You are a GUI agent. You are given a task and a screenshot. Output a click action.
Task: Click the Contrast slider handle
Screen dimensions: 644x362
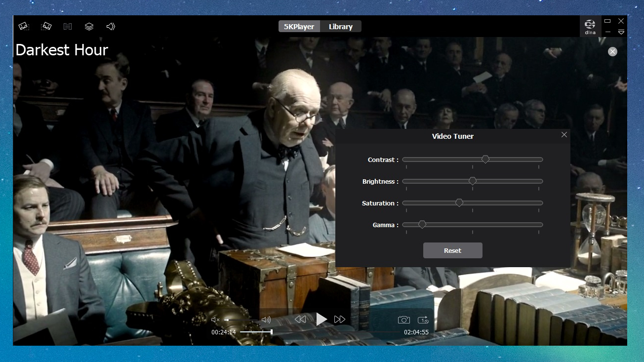[x=485, y=159]
